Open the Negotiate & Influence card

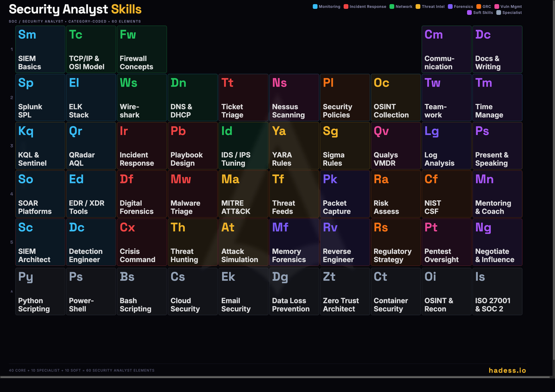(498, 242)
